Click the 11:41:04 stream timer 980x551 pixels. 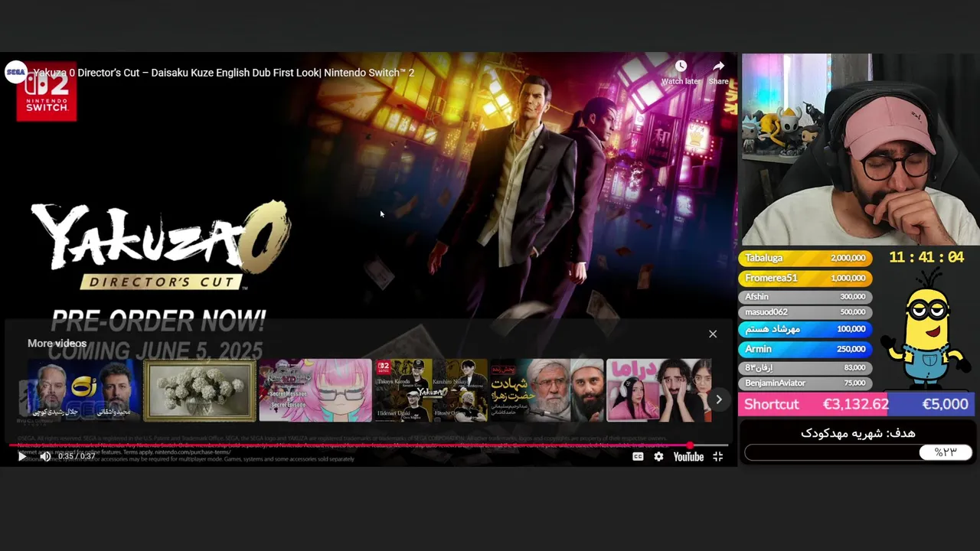pos(926,258)
